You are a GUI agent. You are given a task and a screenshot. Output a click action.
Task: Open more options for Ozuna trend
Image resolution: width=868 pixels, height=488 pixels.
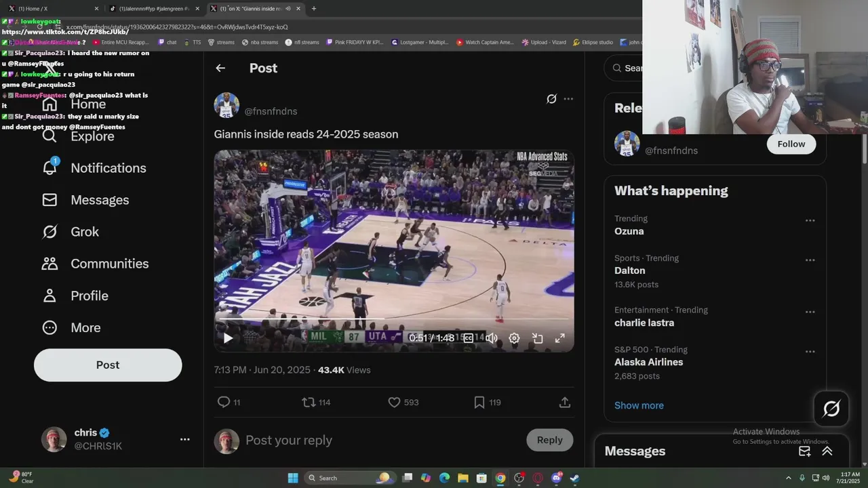[810, 220]
